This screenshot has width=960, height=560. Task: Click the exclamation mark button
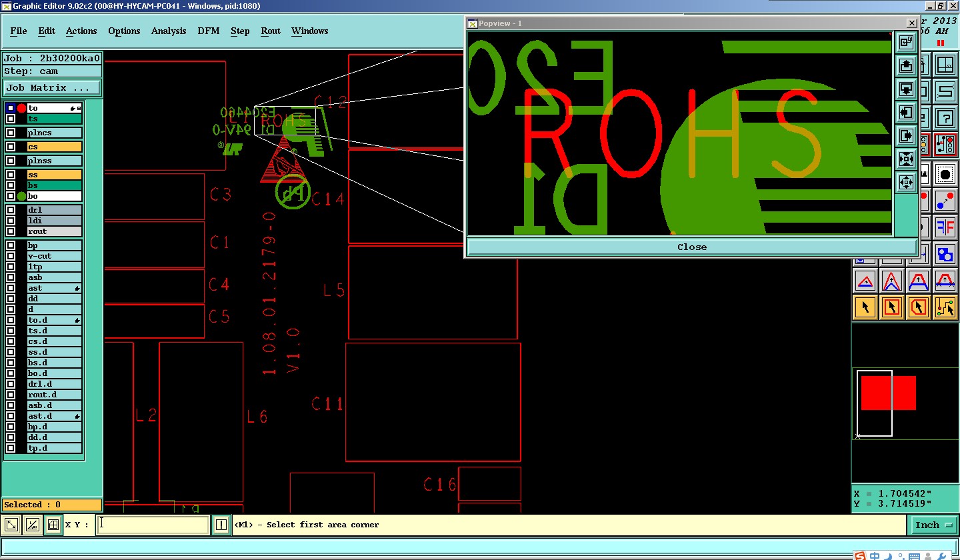(221, 525)
